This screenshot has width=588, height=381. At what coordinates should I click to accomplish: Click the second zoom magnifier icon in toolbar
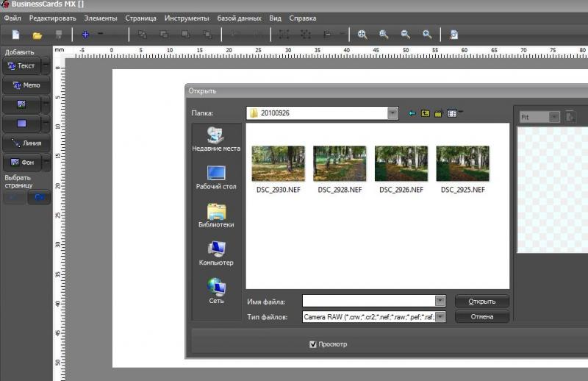pyautogui.click(x=384, y=35)
